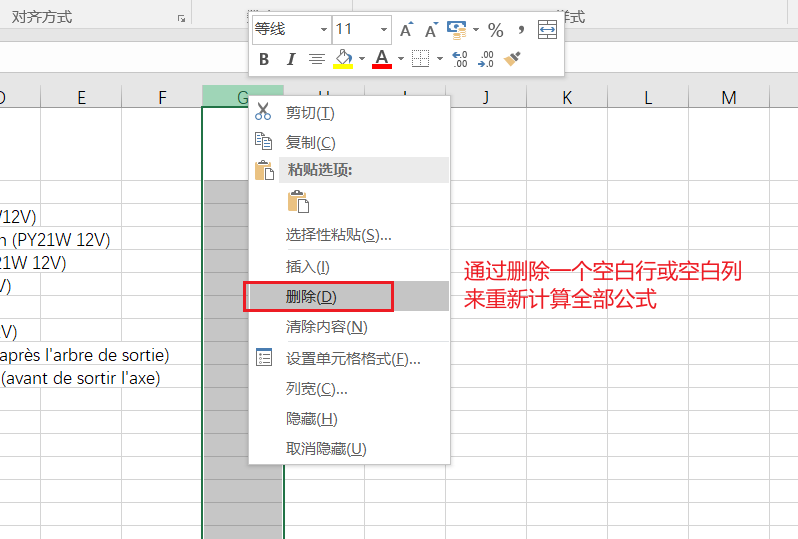Decrease font size with smaller A
This screenshot has height=539, width=798.
coord(431,30)
